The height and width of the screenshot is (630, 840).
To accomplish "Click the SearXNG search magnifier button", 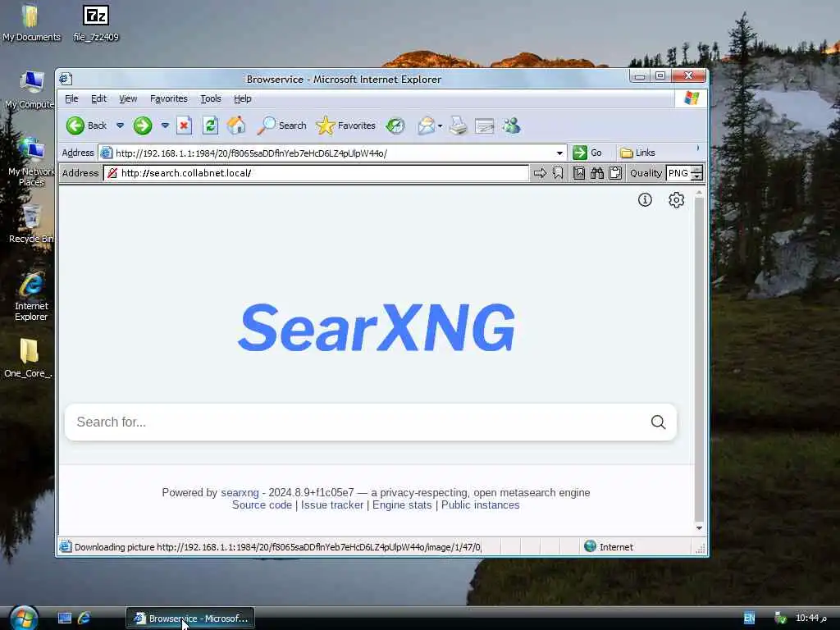I will (659, 422).
